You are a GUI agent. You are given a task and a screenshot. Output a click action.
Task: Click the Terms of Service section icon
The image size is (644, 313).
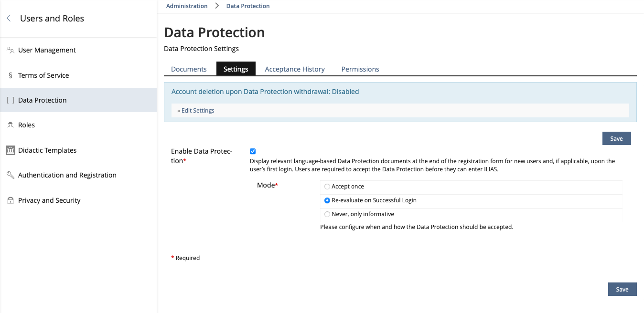click(x=11, y=75)
